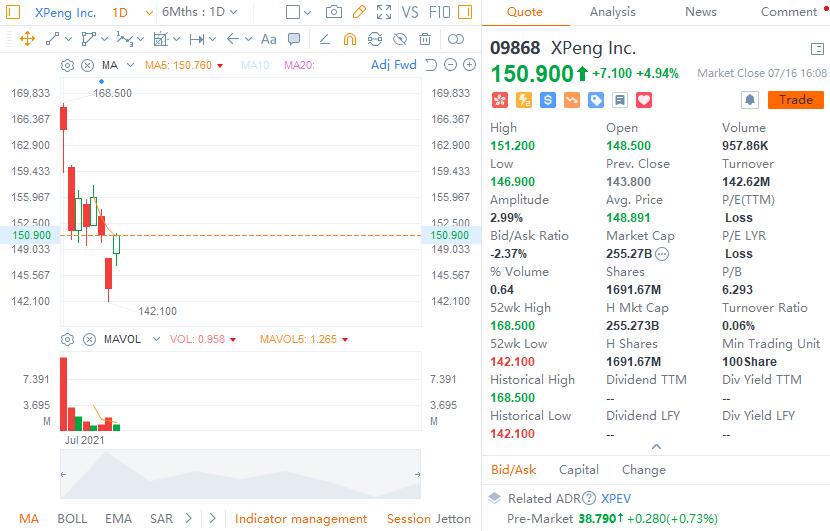Viewport: 830px width, 531px height.
Task: Open the line style angle tool
Action: (324, 39)
